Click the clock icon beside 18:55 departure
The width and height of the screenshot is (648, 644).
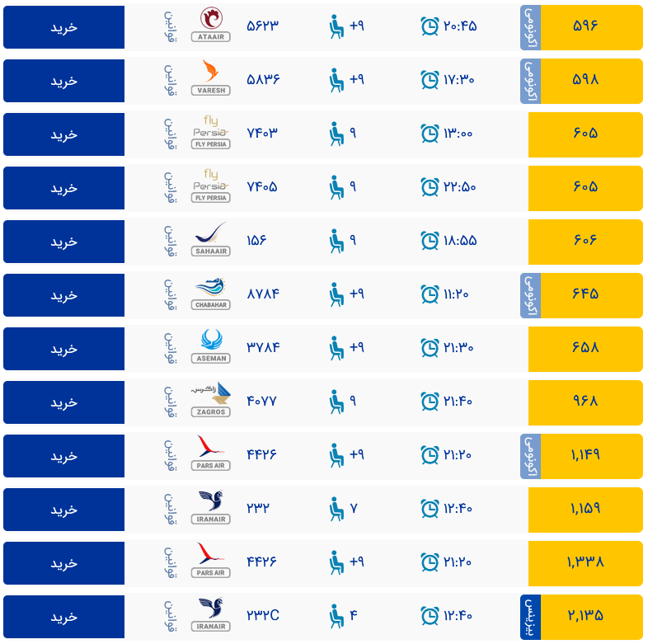click(430, 241)
